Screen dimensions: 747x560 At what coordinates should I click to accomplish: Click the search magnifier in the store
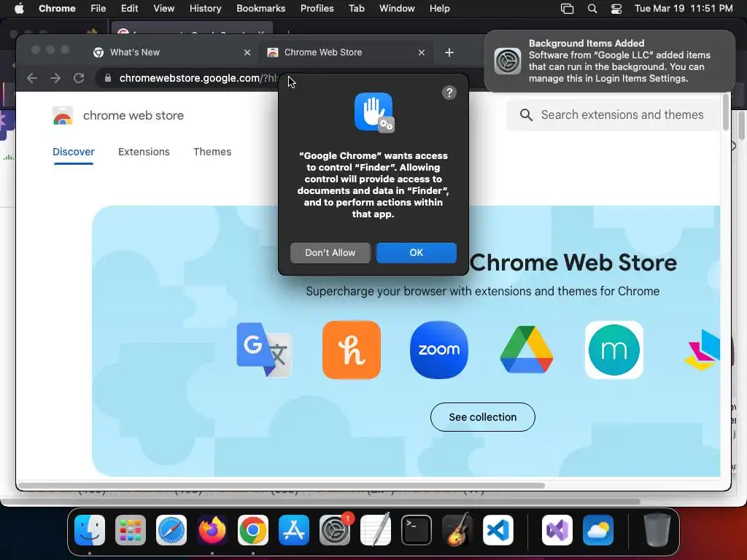click(526, 114)
